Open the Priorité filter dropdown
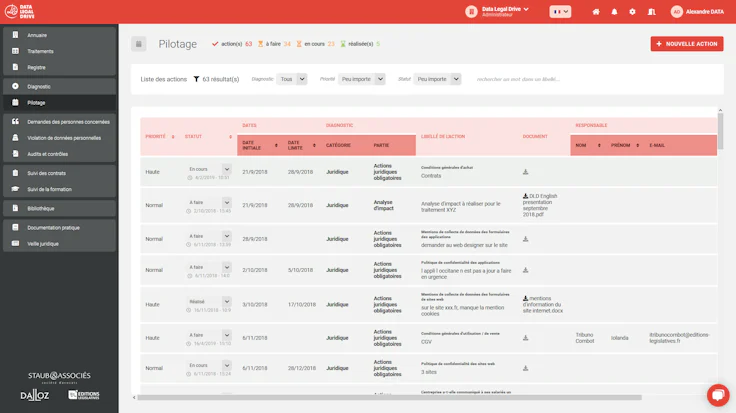Viewport: 736px width, 413px height. pos(361,79)
